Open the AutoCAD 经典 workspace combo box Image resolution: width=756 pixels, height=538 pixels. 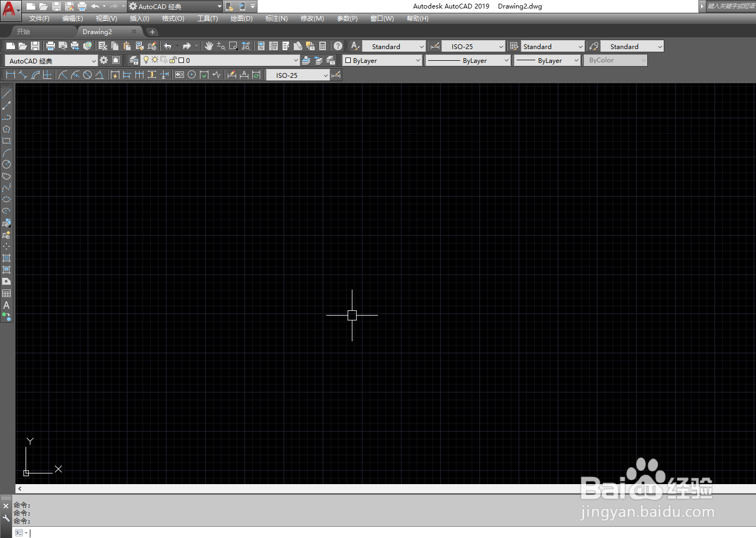(51, 61)
